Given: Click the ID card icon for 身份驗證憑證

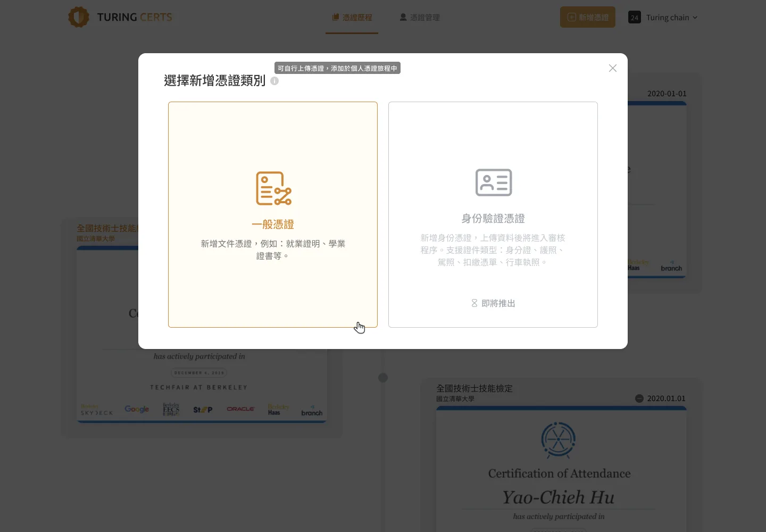Looking at the screenshot, I should 494,182.
